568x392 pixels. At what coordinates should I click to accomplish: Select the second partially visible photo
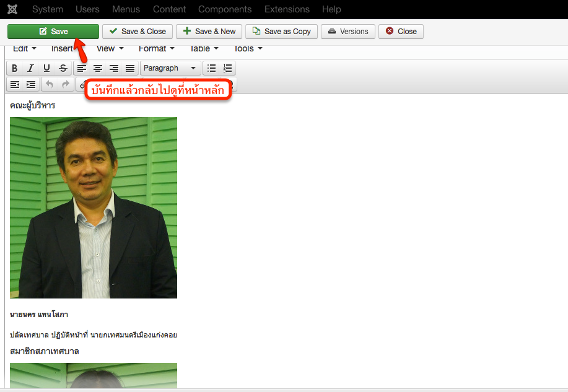pos(94,375)
